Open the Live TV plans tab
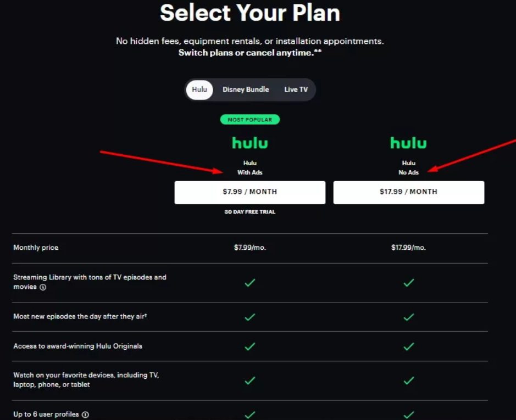 pos(296,89)
